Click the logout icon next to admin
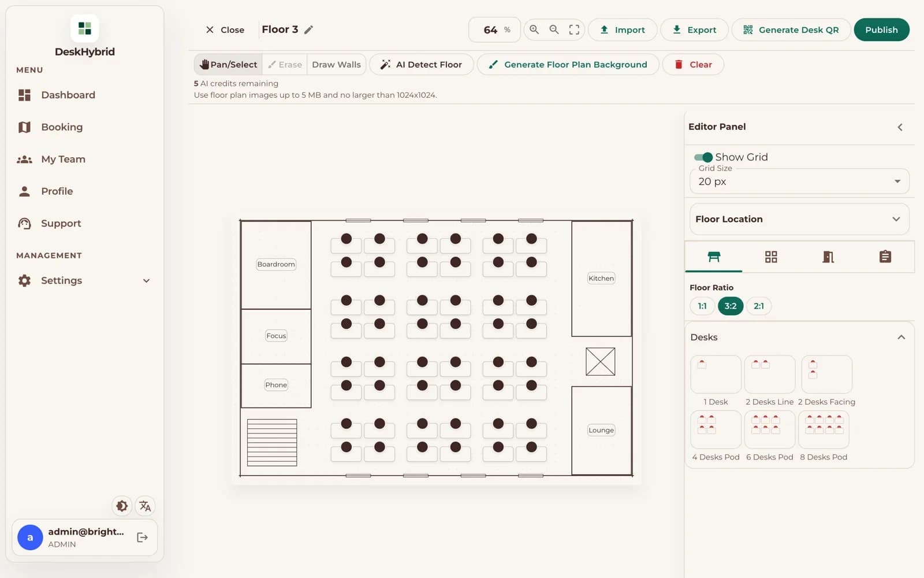 [x=142, y=538]
